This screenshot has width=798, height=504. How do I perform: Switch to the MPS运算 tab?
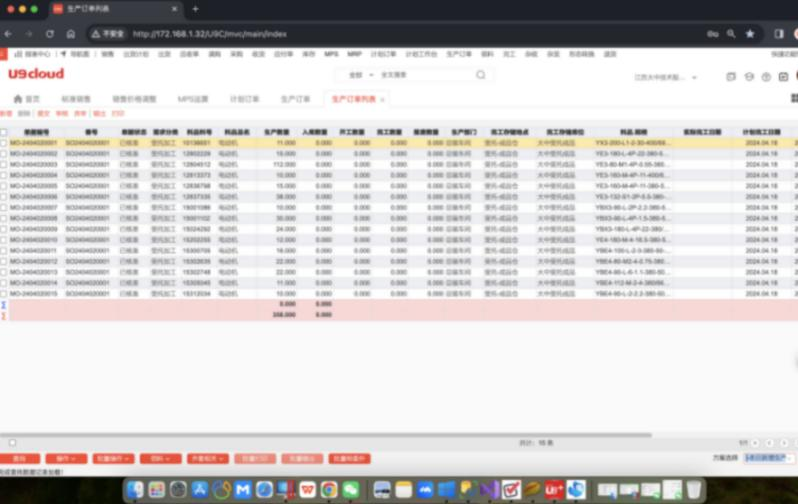pyautogui.click(x=193, y=100)
